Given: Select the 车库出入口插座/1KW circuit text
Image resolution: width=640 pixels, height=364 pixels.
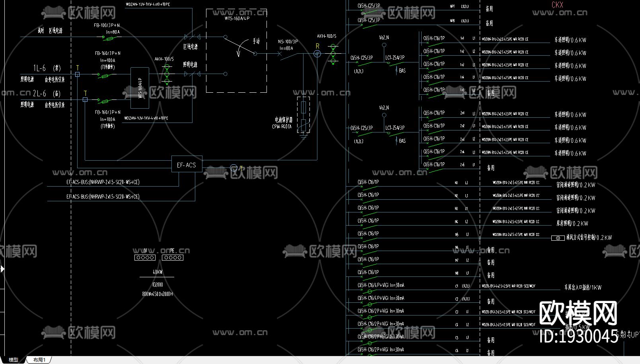Looking at the screenshot, I should (583, 287).
